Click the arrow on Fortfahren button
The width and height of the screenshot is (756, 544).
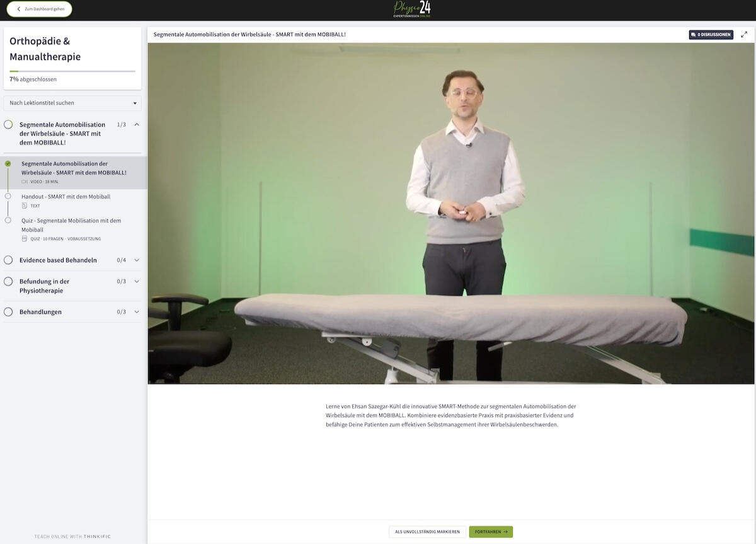tap(505, 532)
